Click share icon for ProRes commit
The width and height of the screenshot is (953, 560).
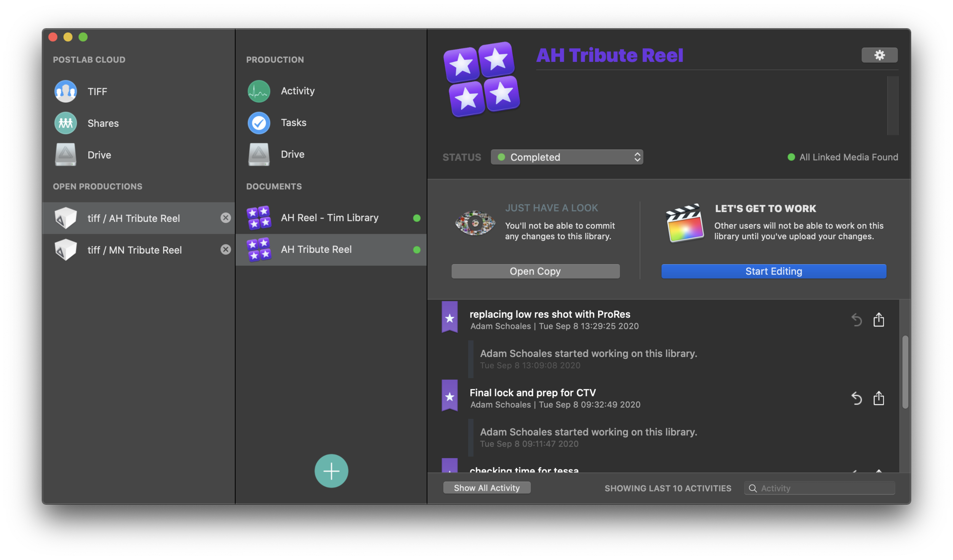point(878,320)
